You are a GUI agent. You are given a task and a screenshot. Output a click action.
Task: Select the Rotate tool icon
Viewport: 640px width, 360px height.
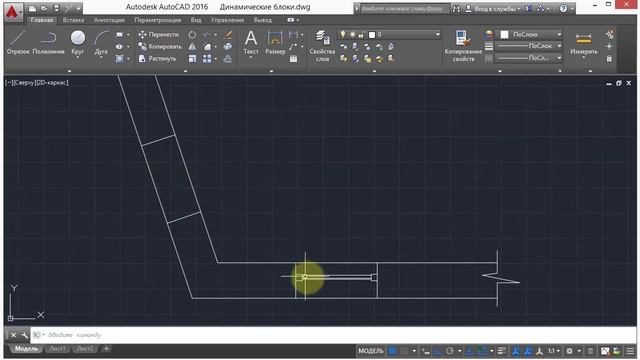coord(192,35)
